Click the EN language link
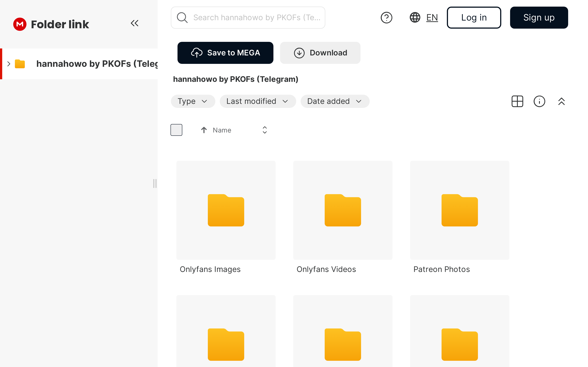 (x=432, y=17)
